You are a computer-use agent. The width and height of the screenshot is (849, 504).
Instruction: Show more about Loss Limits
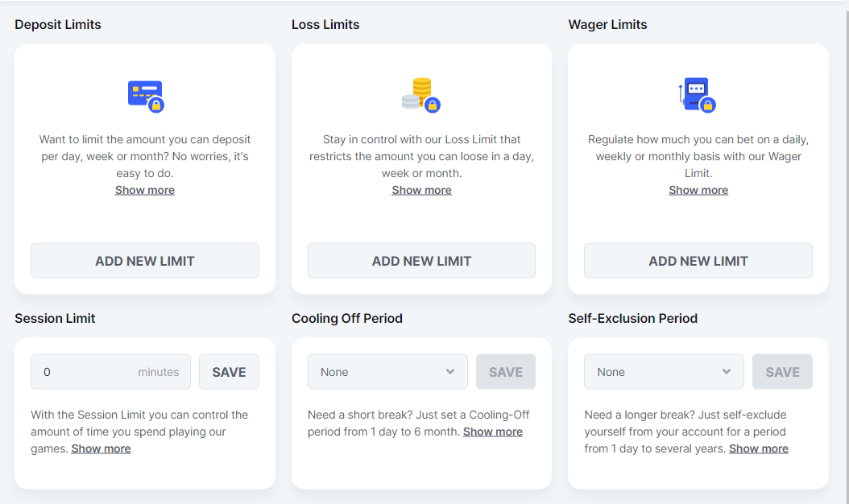coord(421,190)
